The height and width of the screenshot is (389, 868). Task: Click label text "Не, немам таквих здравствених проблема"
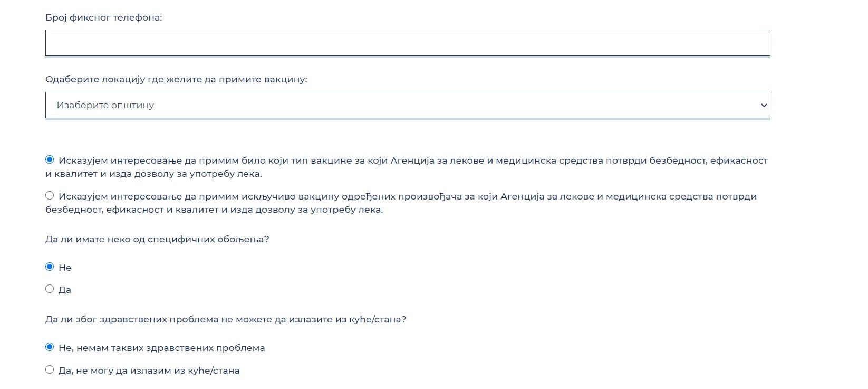(161, 348)
